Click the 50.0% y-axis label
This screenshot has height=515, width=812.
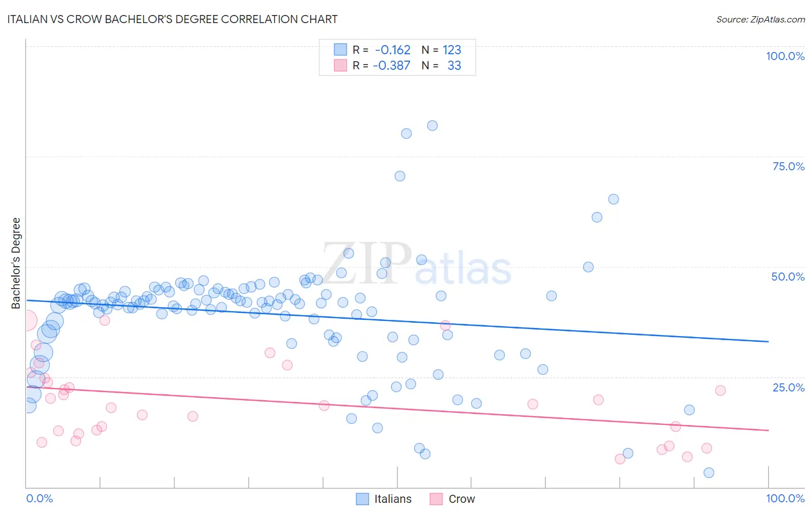788,277
